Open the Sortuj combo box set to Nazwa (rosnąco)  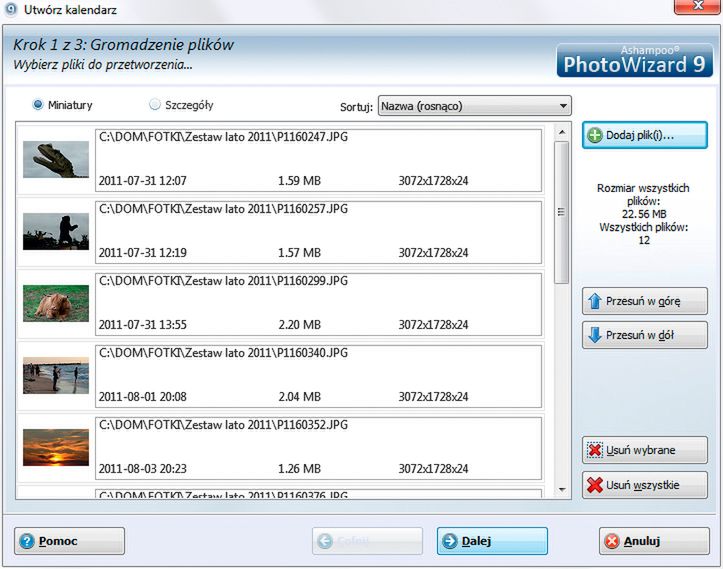click(474, 106)
